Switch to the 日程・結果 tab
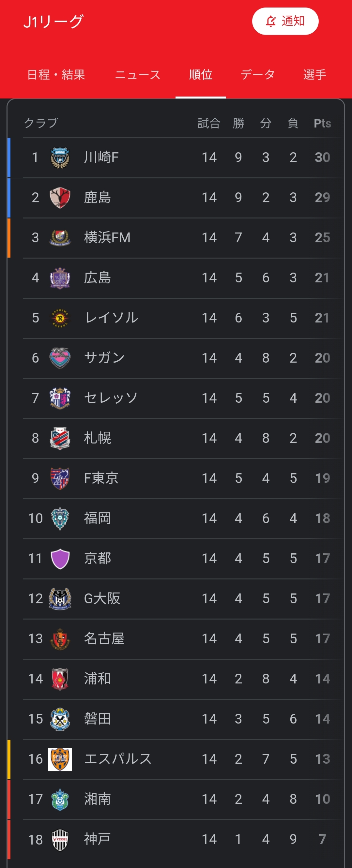This screenshot has width=352, height=868. (56, 74)
